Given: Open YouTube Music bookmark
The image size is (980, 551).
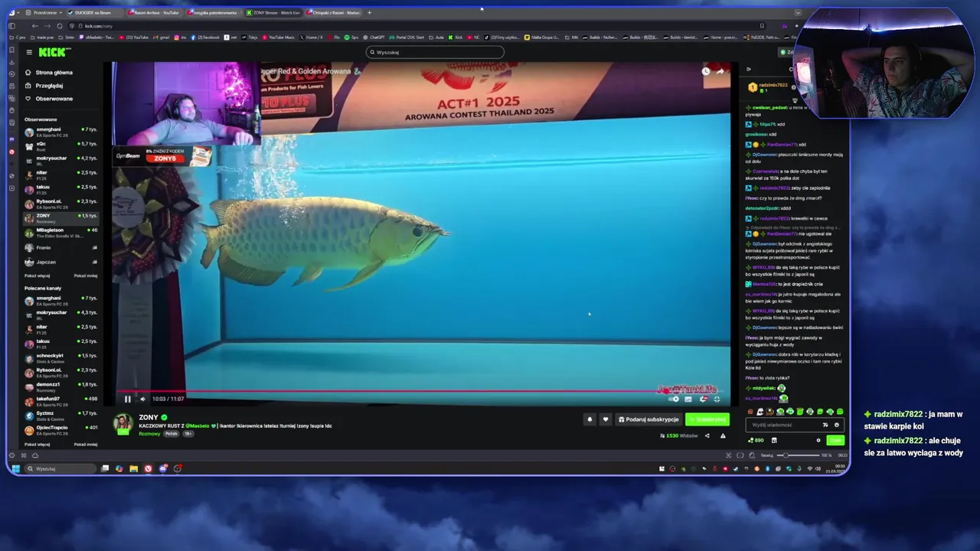Looking at the screenshot, I should 279,37.
